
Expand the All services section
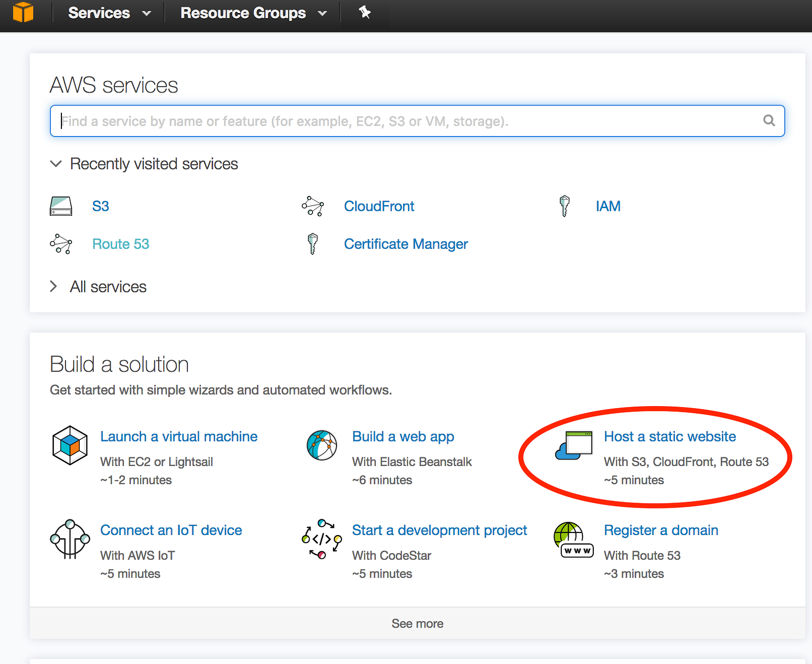(54, 287)
